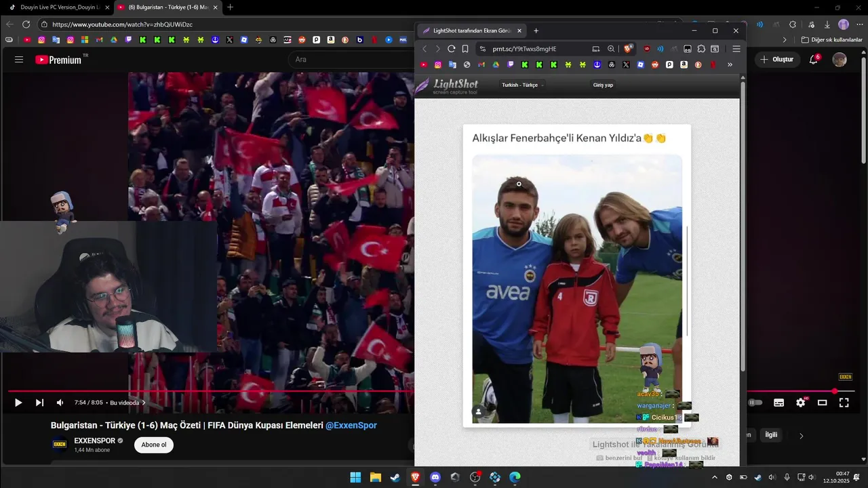This screenshot has height=488, width=868.
Task: Open the Amazon bookmark in the LightShot window
Action: pos(684,65)
